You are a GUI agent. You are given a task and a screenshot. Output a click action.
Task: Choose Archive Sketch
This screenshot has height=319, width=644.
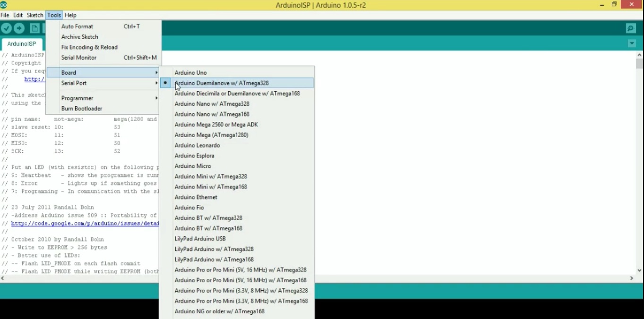[x=103, y=37]
